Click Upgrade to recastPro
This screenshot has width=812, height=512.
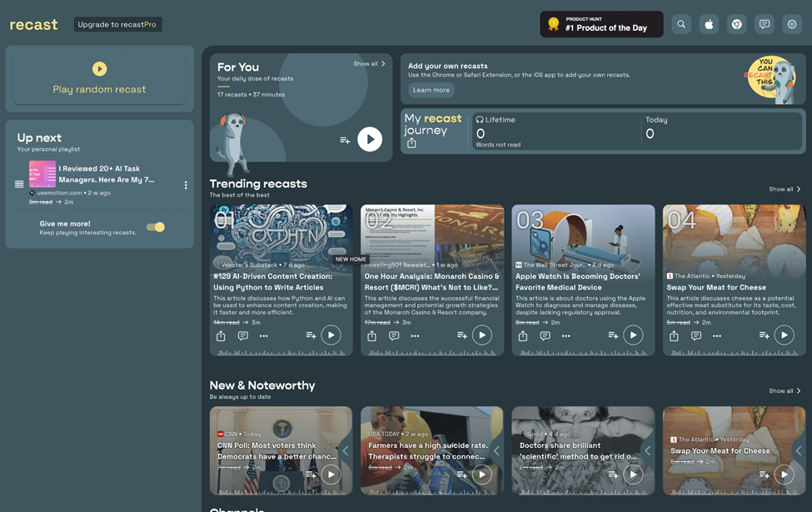click(117, 24)
